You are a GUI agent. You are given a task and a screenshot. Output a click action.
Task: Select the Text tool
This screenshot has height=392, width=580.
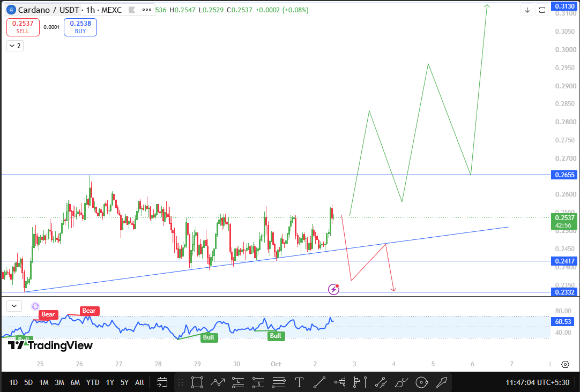(x=299, y=382)
